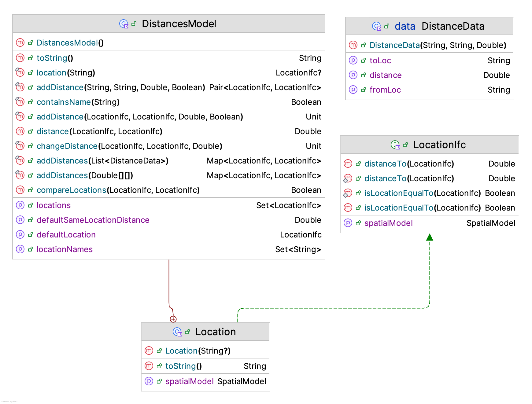Click method icon beside DistanceData constructor
Image resolution: width=532 pixels, height=404 pixels.
pyautogui.click(x=353, y=45)
